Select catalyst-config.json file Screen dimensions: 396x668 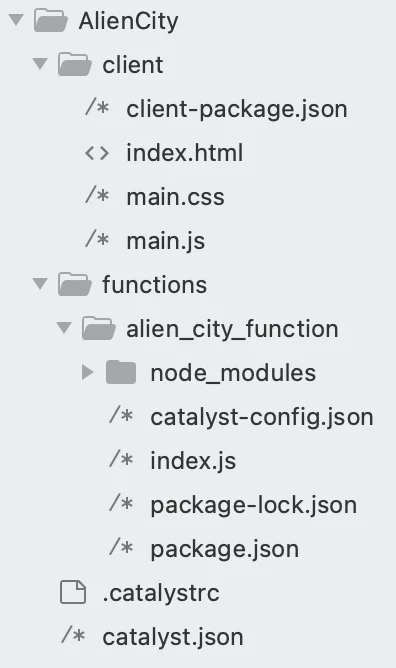coord(262,417)
